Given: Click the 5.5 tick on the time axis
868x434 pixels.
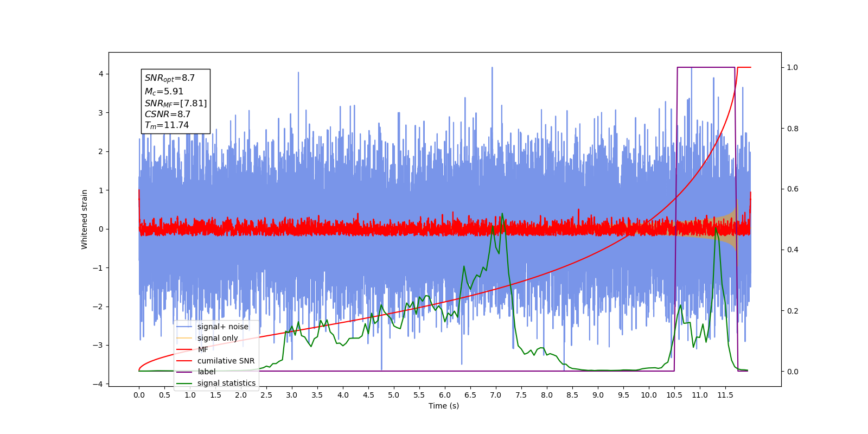Looking at the screenshot, I should (x=419, y=395).
